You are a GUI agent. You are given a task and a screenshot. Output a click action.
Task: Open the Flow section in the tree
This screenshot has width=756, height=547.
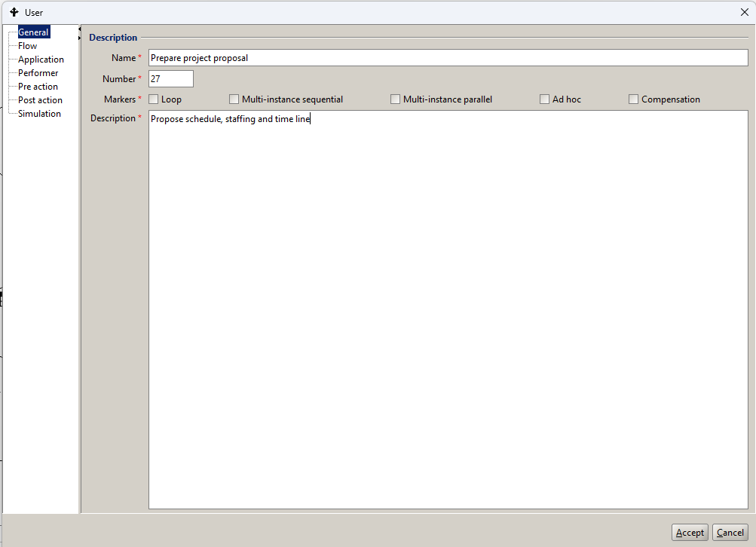pyautogui.click(x=27, y=46)
